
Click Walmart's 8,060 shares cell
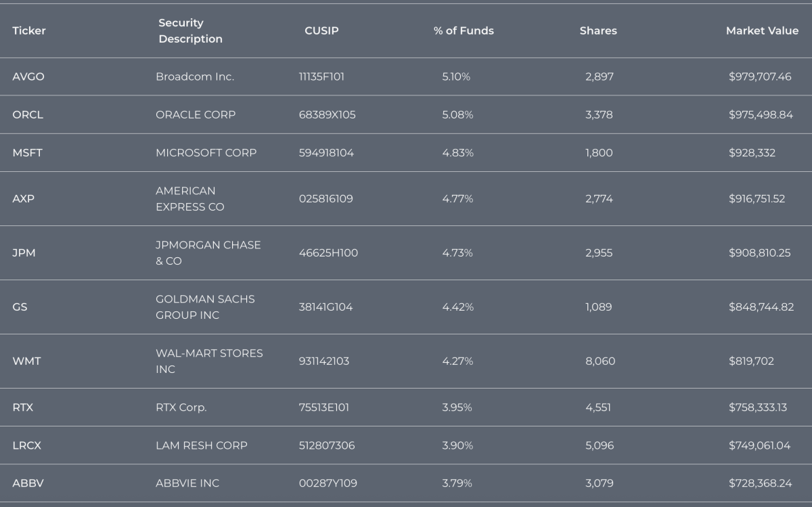(x=600, y=361)
